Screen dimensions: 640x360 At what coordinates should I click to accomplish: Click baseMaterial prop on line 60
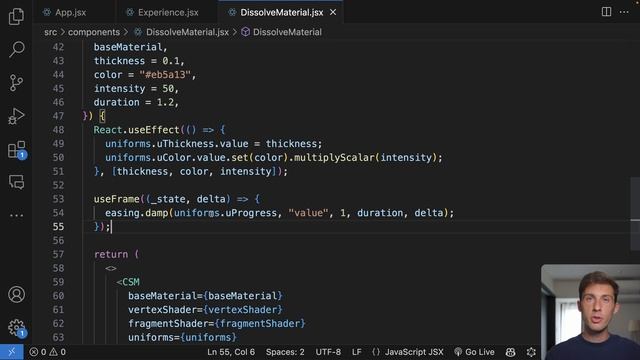pos(162,296)
